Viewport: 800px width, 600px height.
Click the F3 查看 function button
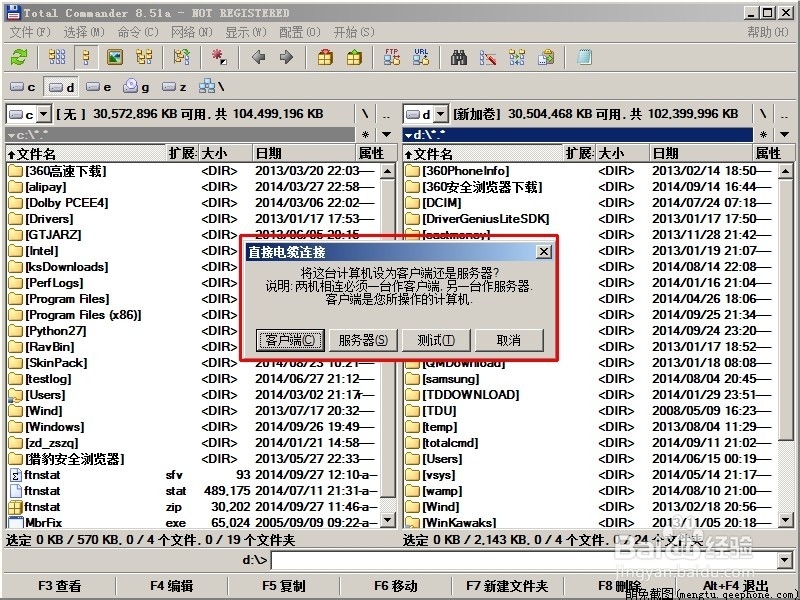[x=59, y=586]
